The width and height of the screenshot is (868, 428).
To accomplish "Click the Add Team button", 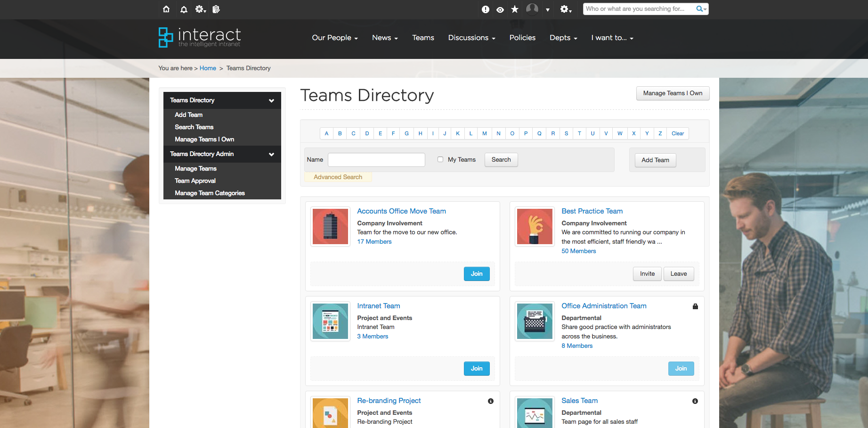I will point(655,160).
